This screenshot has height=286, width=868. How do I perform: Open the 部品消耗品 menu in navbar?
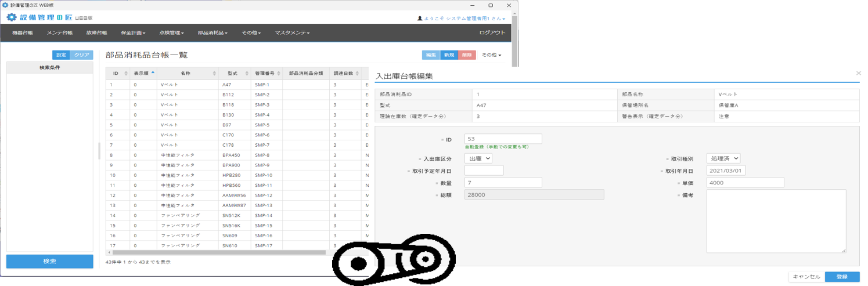pos(212,33)
